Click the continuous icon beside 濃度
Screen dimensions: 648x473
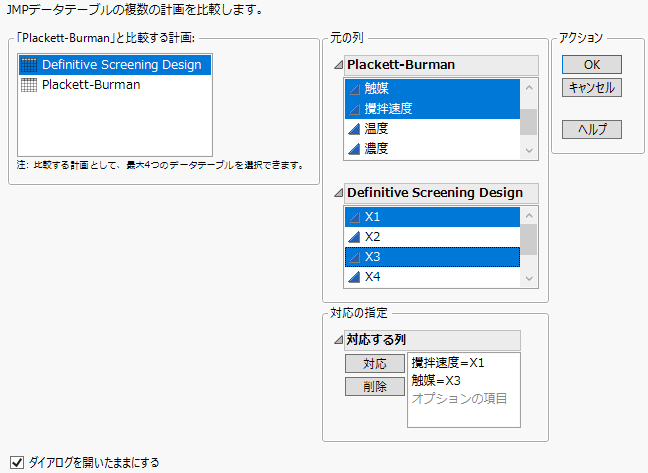(354, 148)
